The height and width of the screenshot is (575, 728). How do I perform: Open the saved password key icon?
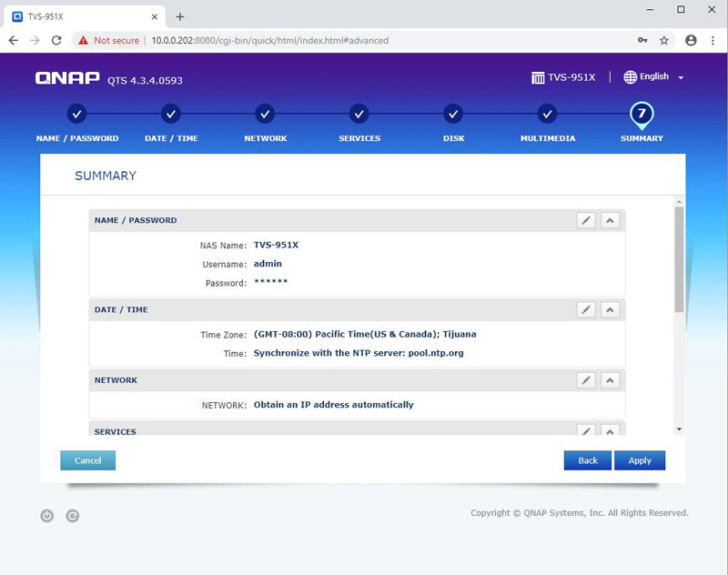point(642,40)
